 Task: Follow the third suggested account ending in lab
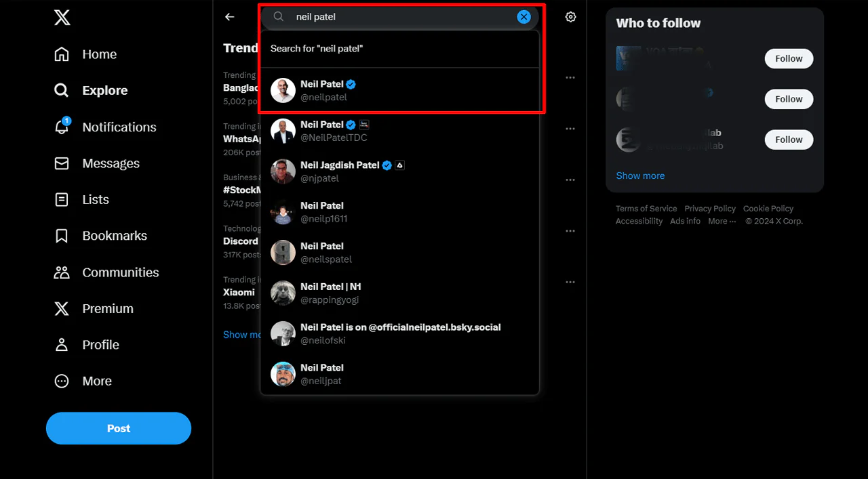[x=789, y=140]
